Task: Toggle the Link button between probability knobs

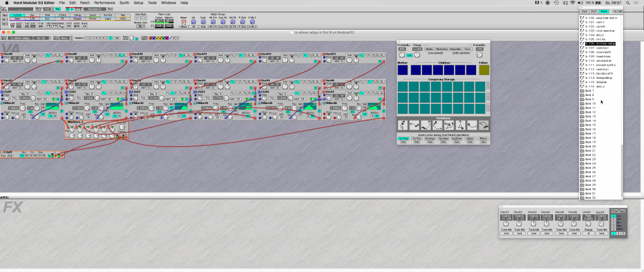Action: 410,55
